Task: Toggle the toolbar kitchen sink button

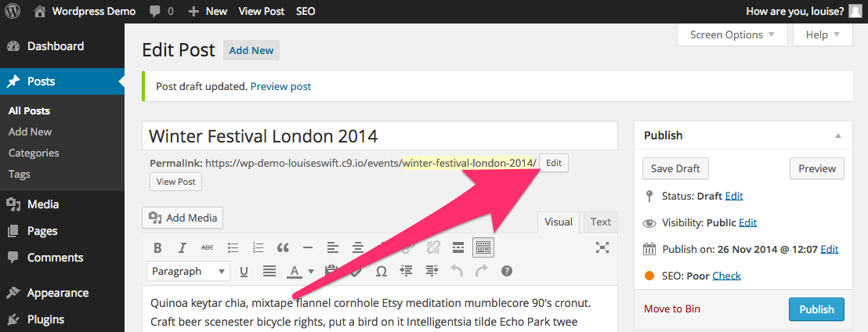Action: (483, 247)
